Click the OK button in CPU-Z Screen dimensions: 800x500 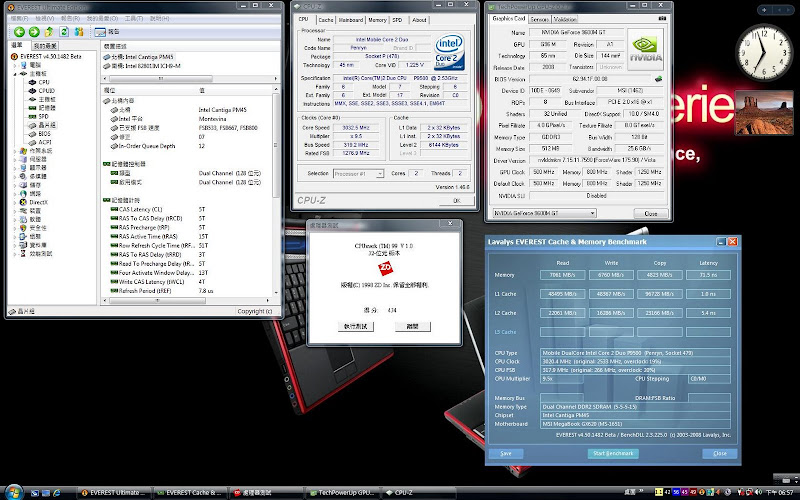pyautogui.click(x=457, y=201)
